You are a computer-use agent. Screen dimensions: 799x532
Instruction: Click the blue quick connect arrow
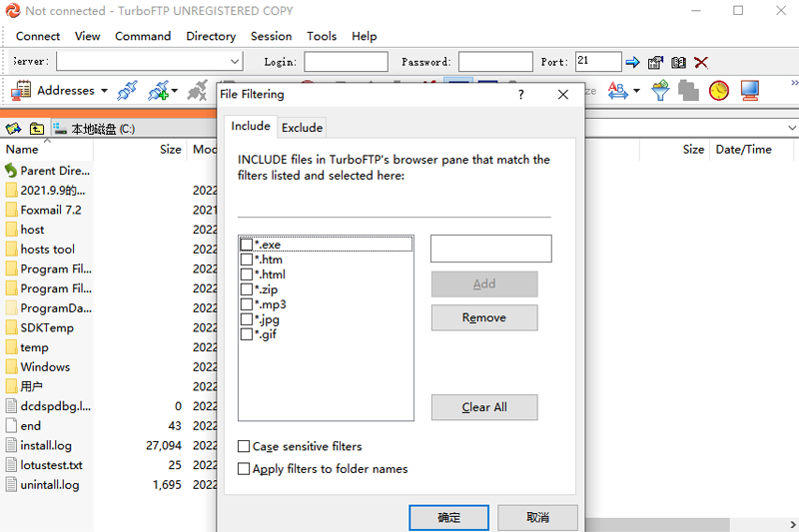pyautogui.click(x=632, y=62)
